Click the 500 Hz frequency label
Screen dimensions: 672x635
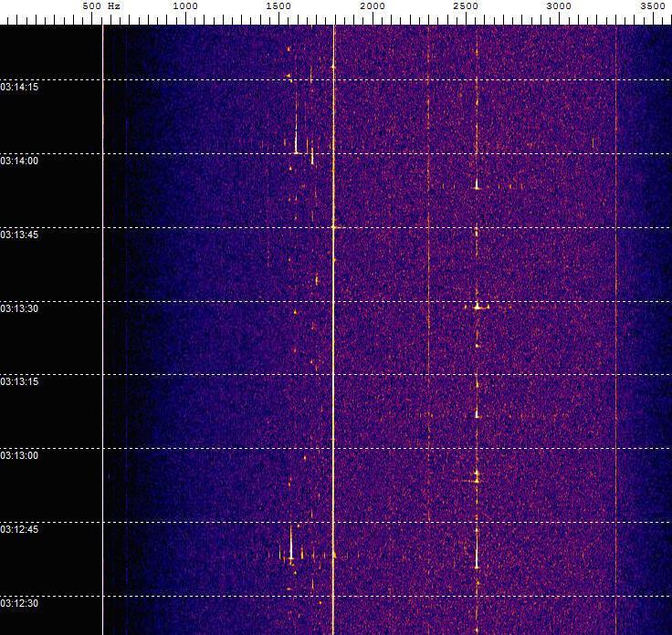pyautogui.click(x=101, y=6)
